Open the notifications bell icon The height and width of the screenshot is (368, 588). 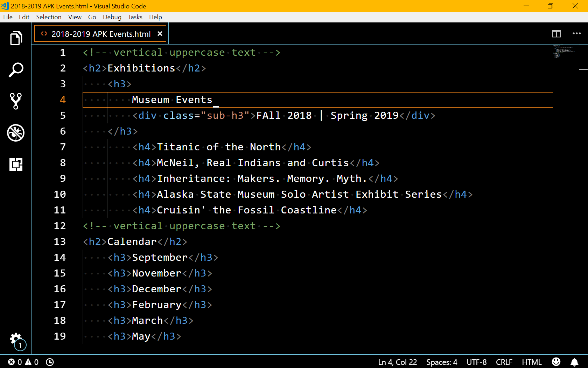point(574,362)
